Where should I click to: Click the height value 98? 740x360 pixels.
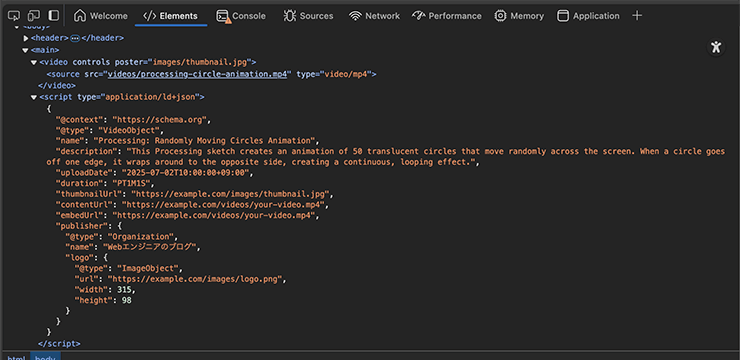(x=126, y=301)
